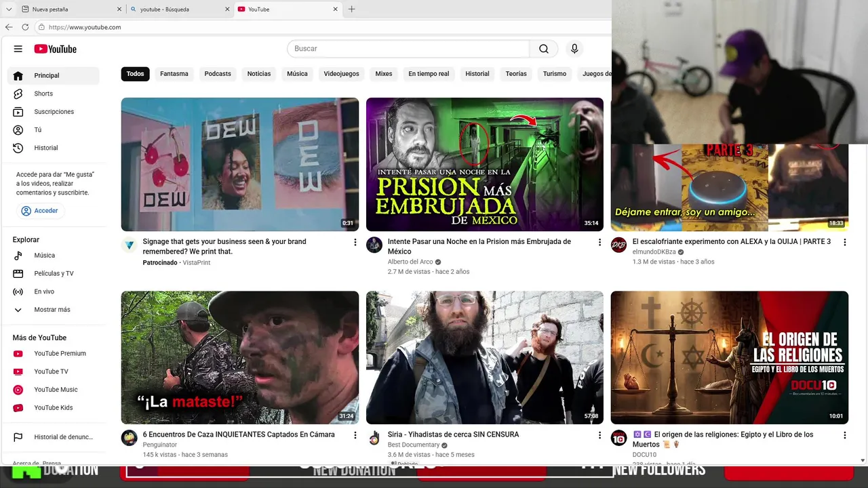868x488 pixels.
Task: Select the Turismo filter chip
Action: point(555,74)
